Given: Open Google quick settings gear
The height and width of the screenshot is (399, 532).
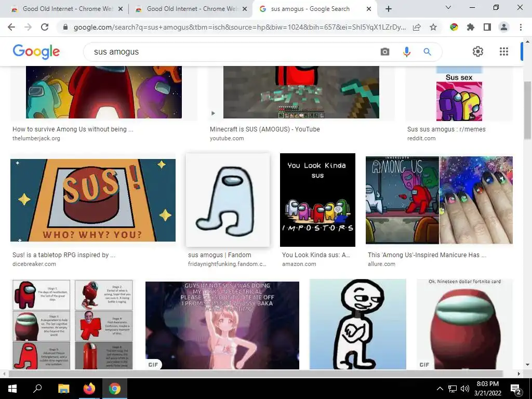Looking at the screenshot, I should 478,51.
